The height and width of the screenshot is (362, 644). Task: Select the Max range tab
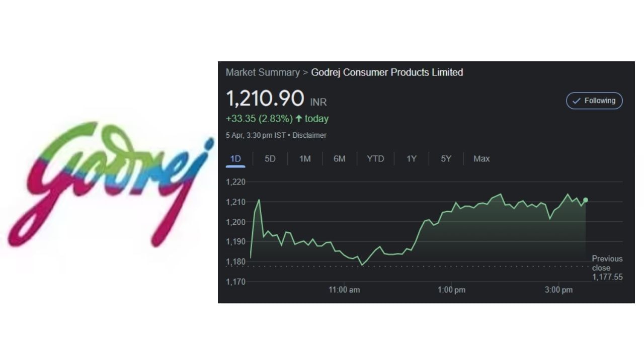[x=481, y=159]
